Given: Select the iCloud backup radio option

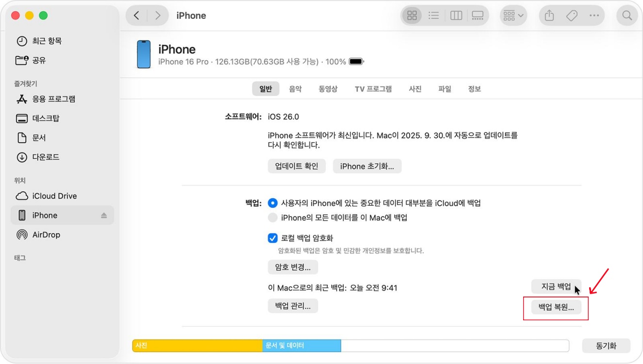Looking at the screenshot, I should pos(273,203).
